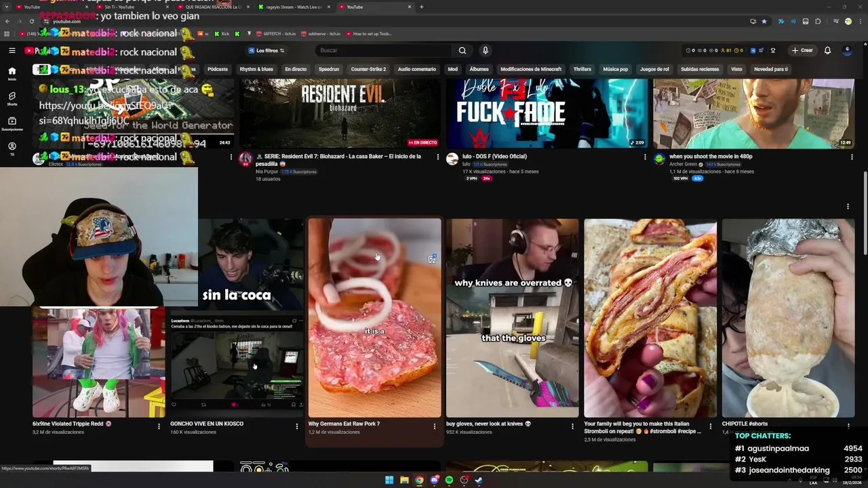
Task: Open options for Italian Stromboli short
Action: (711, 426)
